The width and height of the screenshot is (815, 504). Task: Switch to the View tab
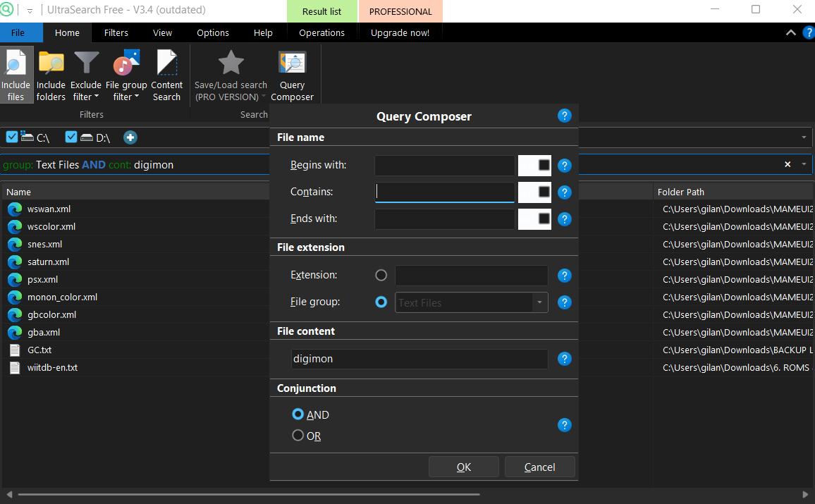(162, 32)
